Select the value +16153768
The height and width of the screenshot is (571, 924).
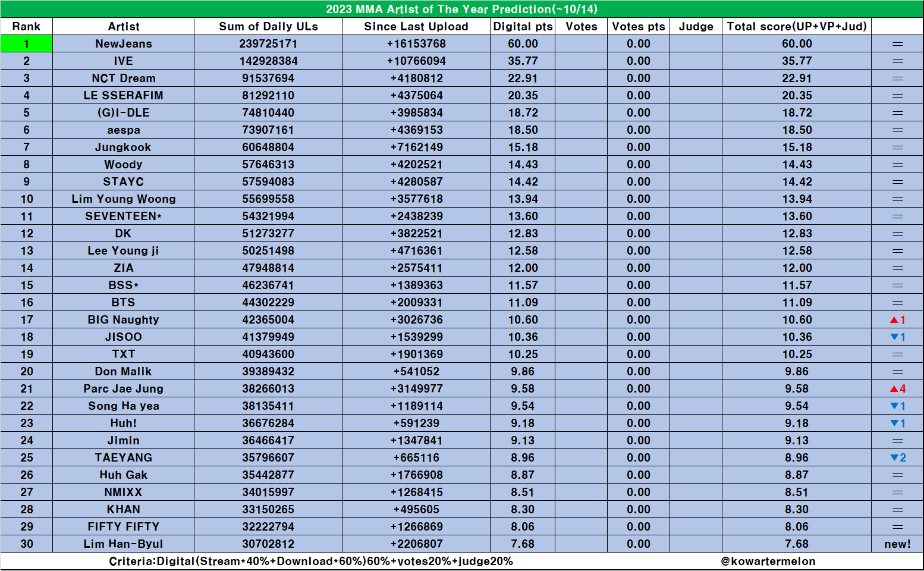point(416,44)
